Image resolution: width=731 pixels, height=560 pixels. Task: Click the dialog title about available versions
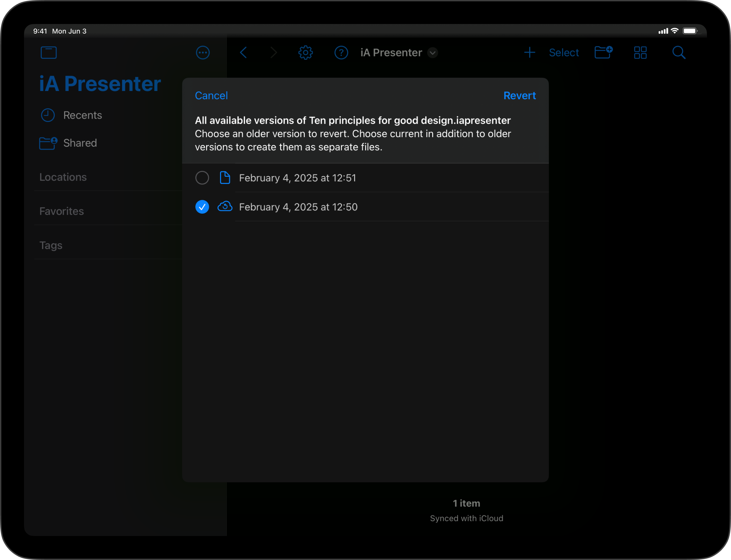353,120
